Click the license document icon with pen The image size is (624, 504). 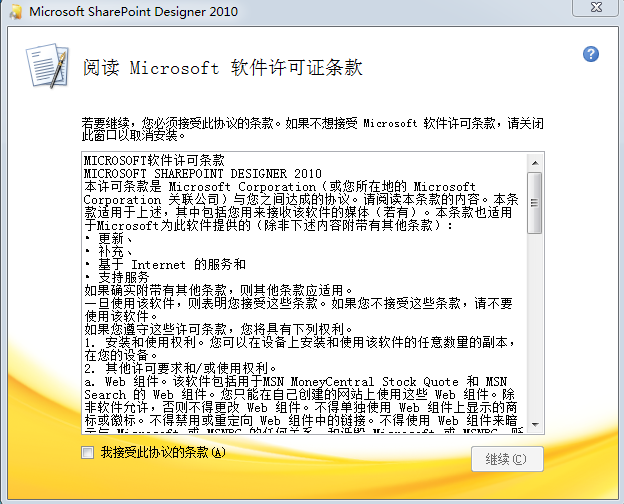click(48, 66)
